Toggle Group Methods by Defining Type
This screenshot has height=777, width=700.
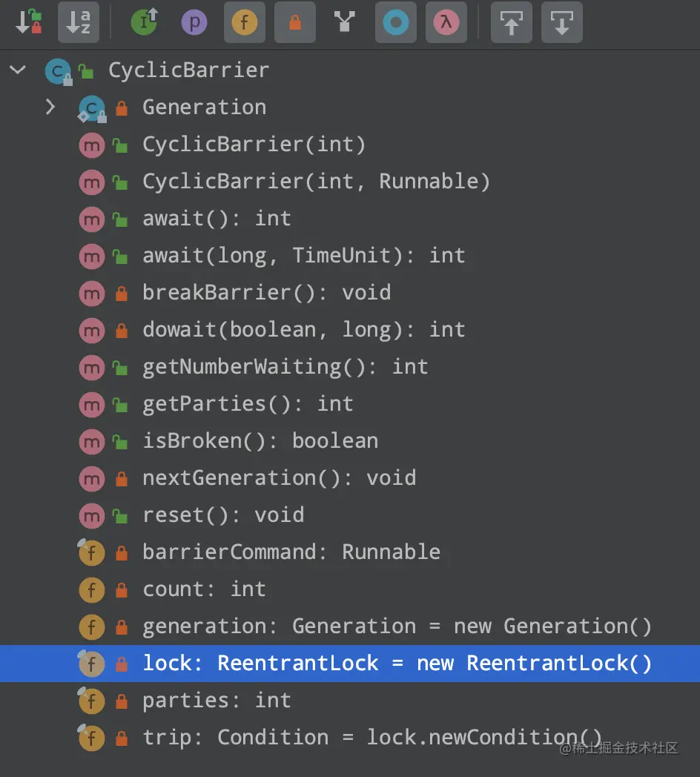(x=345, y=22)
